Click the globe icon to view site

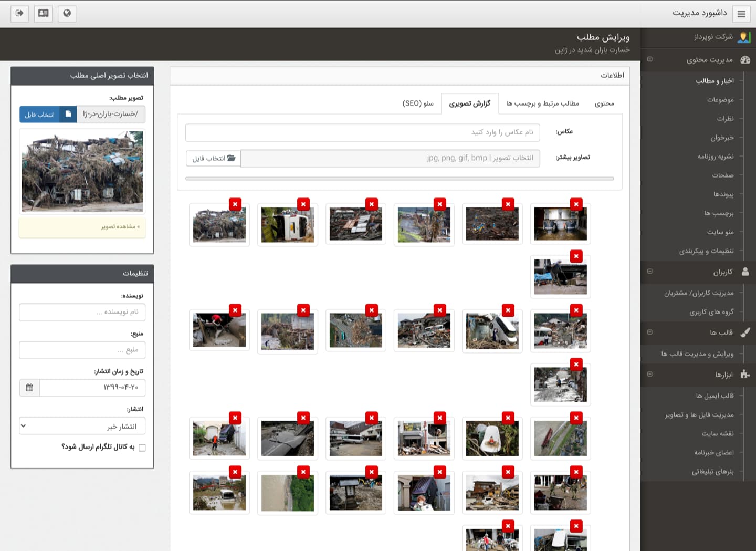point(67,13)
